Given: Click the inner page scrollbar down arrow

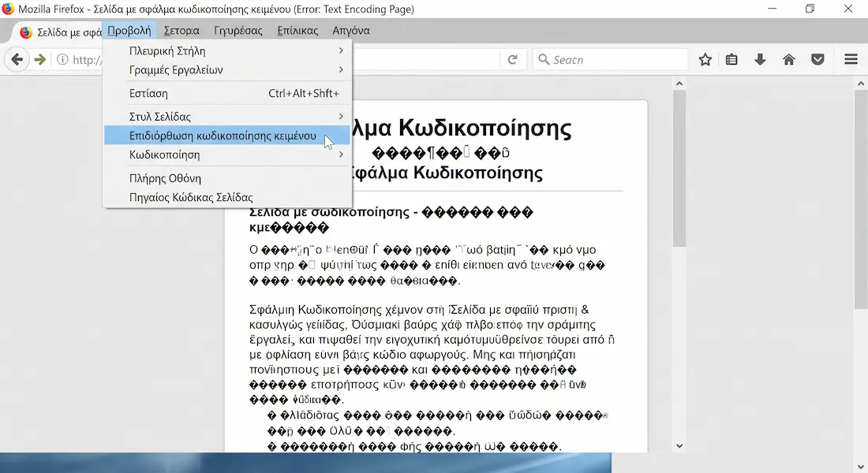Looking at the screenshot, I should (x=679, y=446).
